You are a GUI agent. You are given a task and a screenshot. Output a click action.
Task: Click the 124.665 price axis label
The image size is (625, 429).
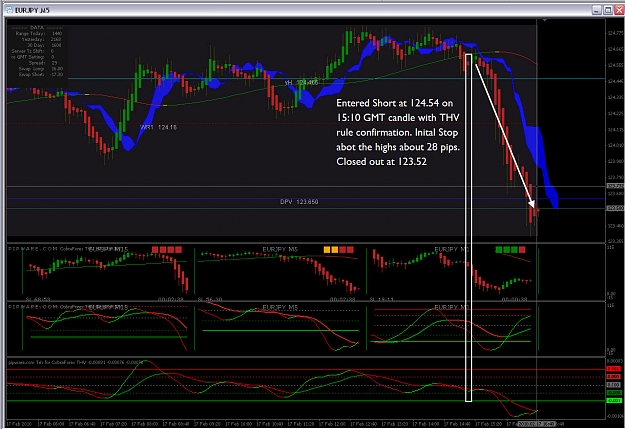[x=615, y=49]
